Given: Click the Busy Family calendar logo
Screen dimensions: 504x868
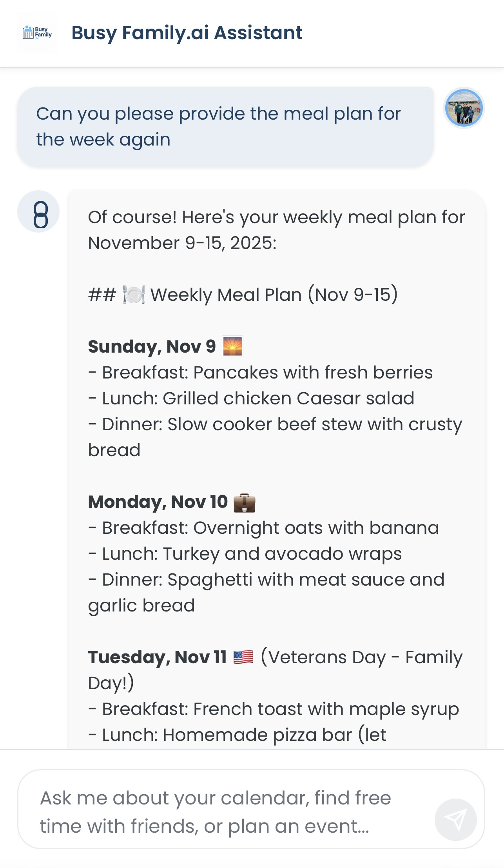Looking at the screenshot, I should pyautogui.click(x=37, y=33).
